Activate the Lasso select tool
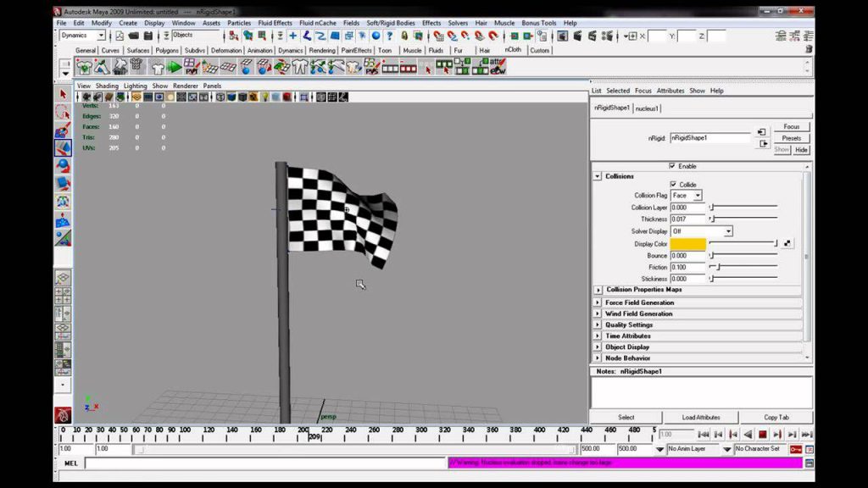 [x=63, y=113]
